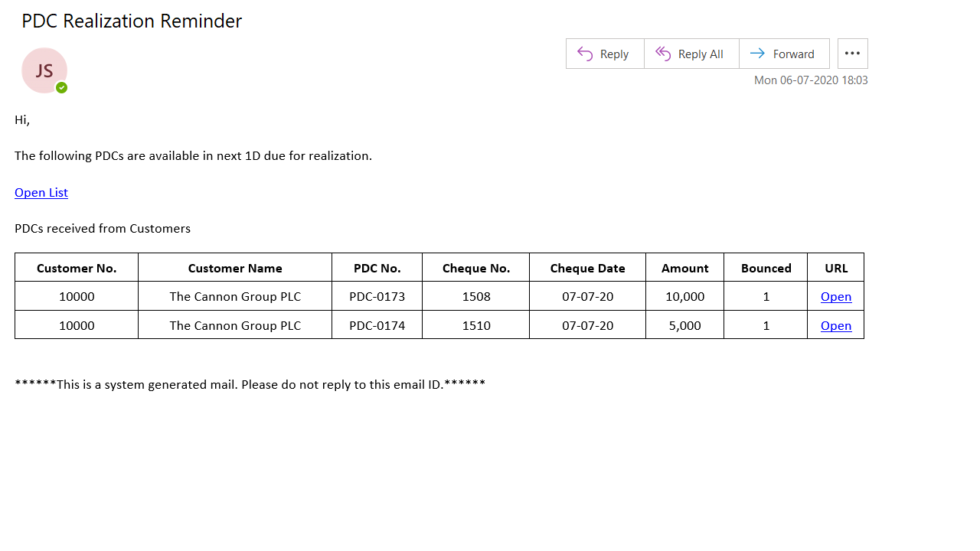Click the Customer Name column header

click(235, 268)
